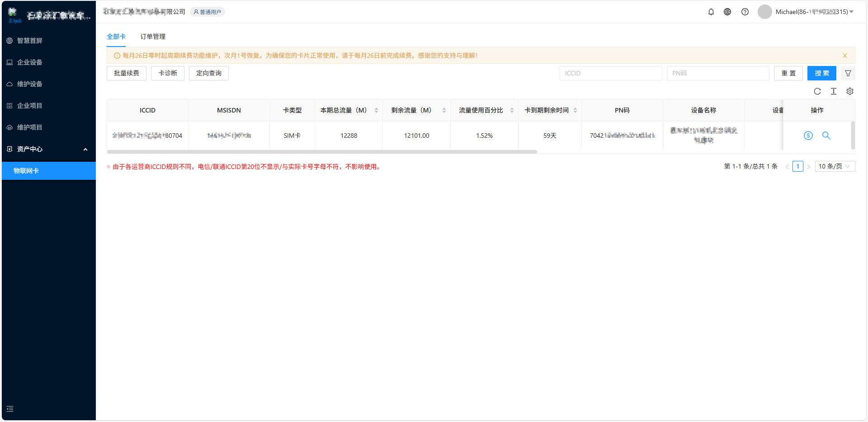Open 企业设备 in sidebar
Screen dimensions: 868x422
click(x=49, y=62)
